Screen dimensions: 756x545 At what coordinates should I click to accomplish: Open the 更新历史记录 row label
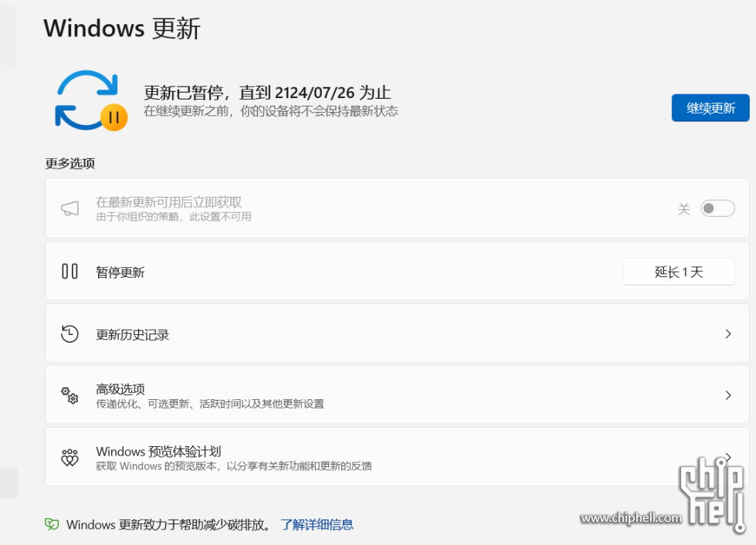(x=133, y=334)
